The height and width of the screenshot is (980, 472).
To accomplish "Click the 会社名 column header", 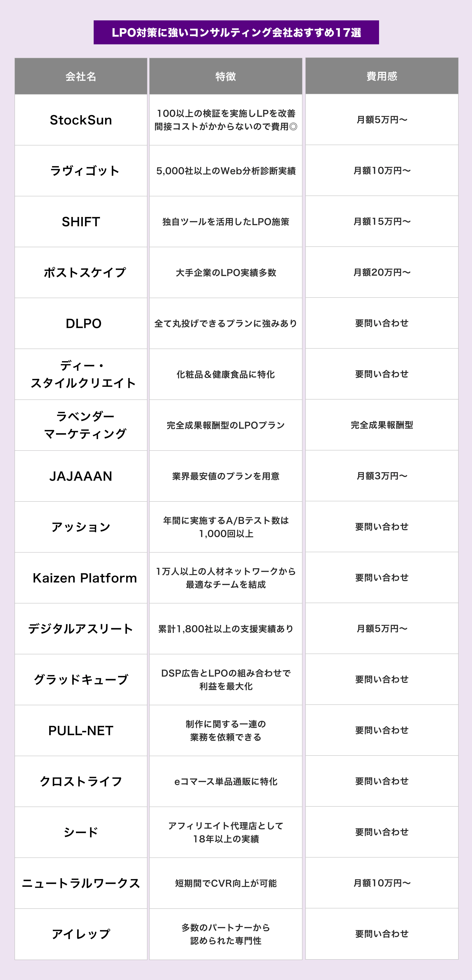I will coord(81,77).
